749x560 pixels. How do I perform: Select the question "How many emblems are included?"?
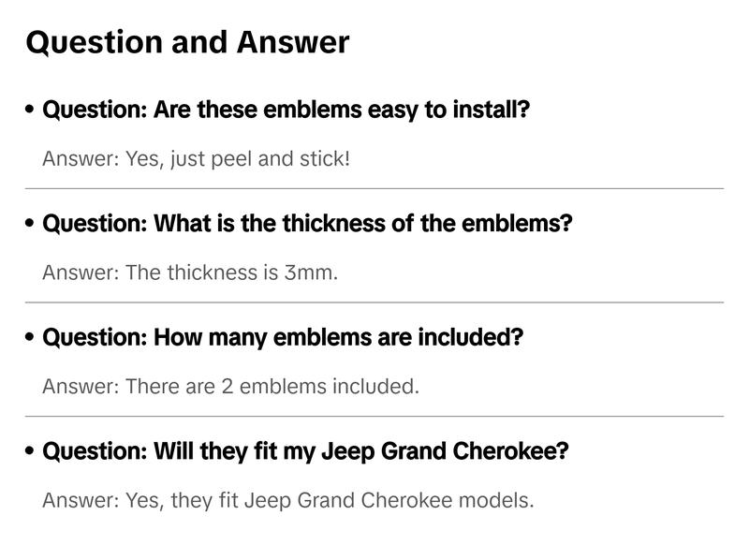(283, 337)
